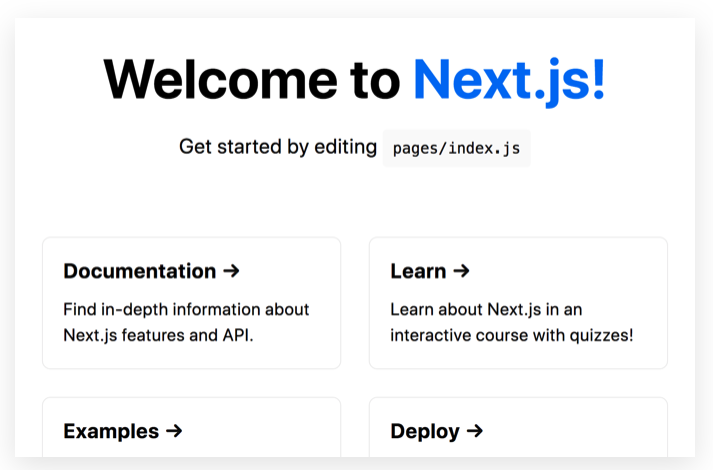Screen dimensions: 713x470
Task: Open the blue Next.js! link in the heading
Action: point(509,81)
